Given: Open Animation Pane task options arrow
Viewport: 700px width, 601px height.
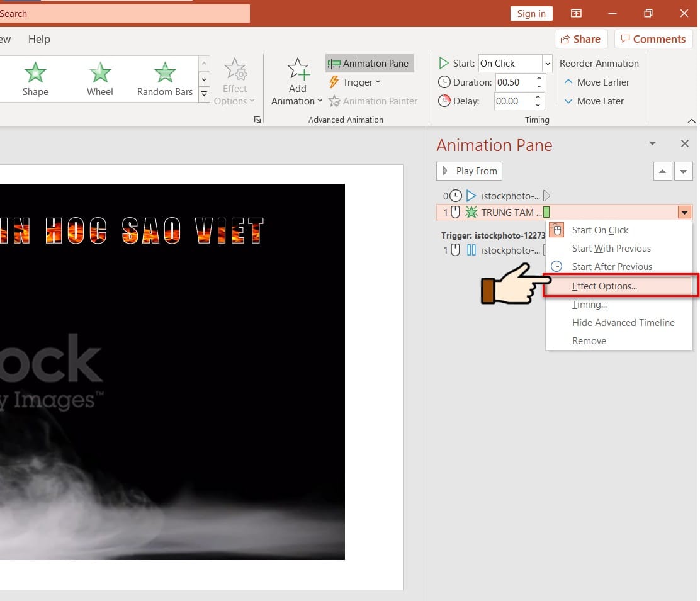Looking at the screenshot, I should 652,143.
